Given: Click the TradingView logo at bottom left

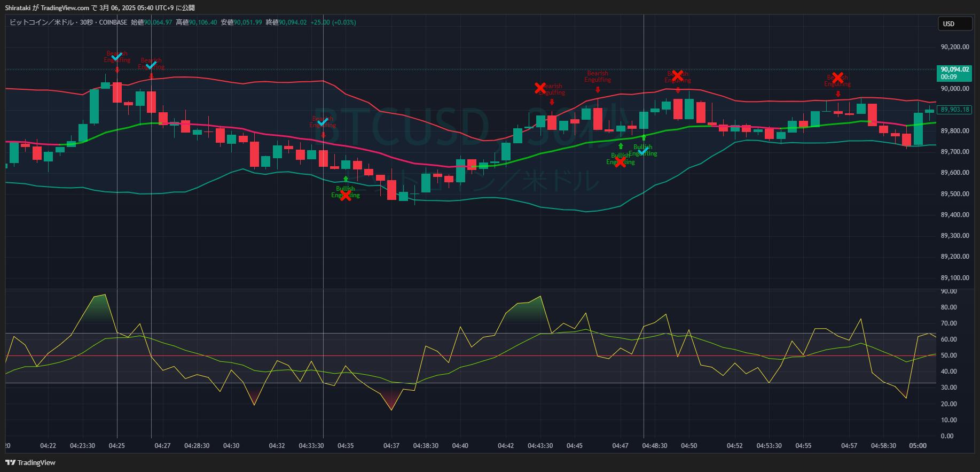Looking at the screenshot, I should 30,463.
